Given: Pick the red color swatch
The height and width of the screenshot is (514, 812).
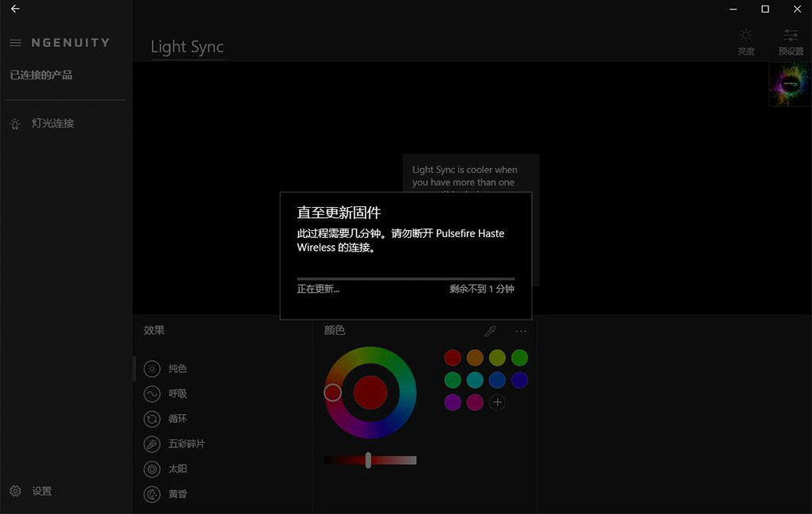Looking at the screenshot, I should pyautogui.click(x=453, y=358).
